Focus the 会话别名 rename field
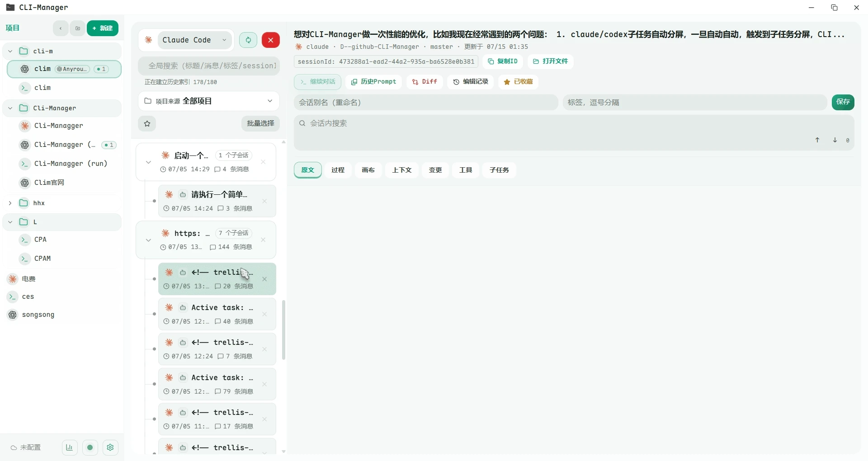The height and width of the screenshot is (461, 868). (x=426, y=103)
